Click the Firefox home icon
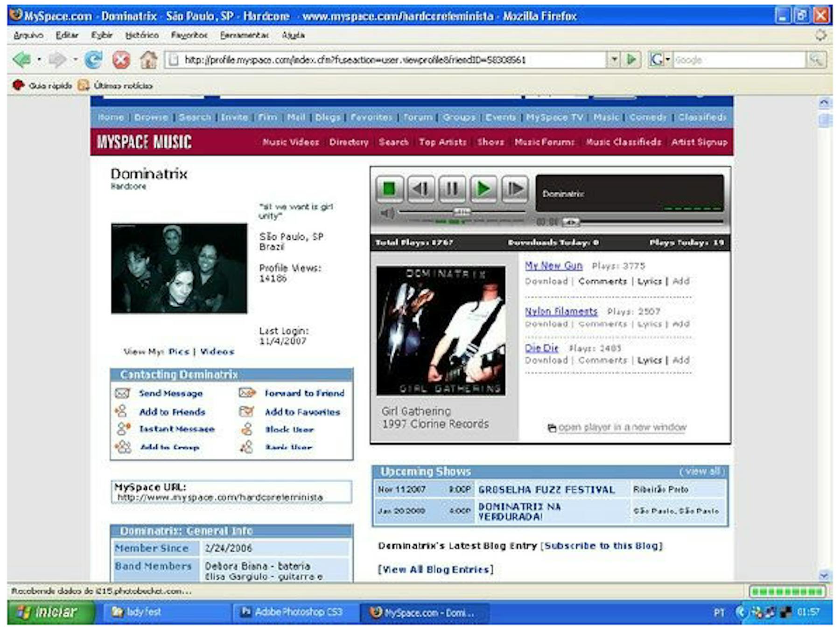 149,60
